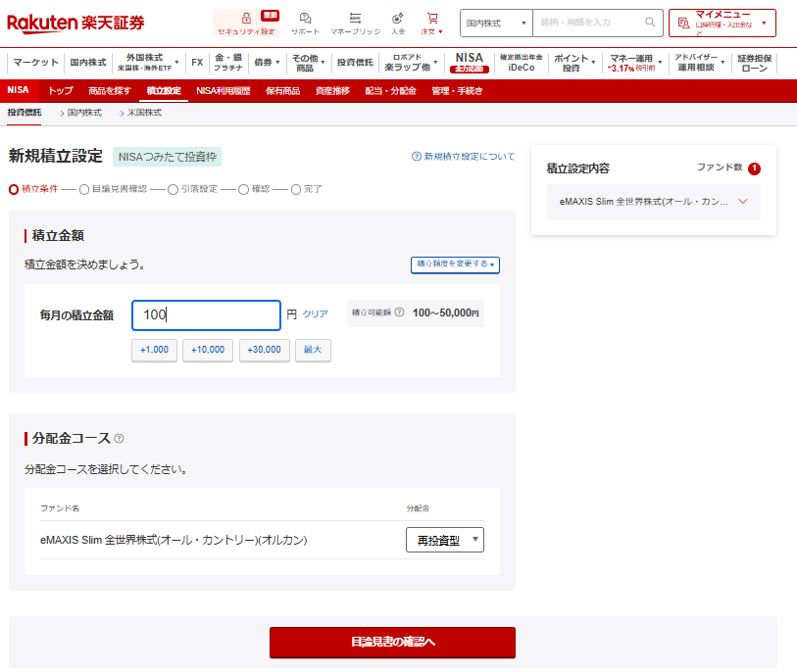Expand the マネー運用 menu dropdown

click(x=660, y=63)
